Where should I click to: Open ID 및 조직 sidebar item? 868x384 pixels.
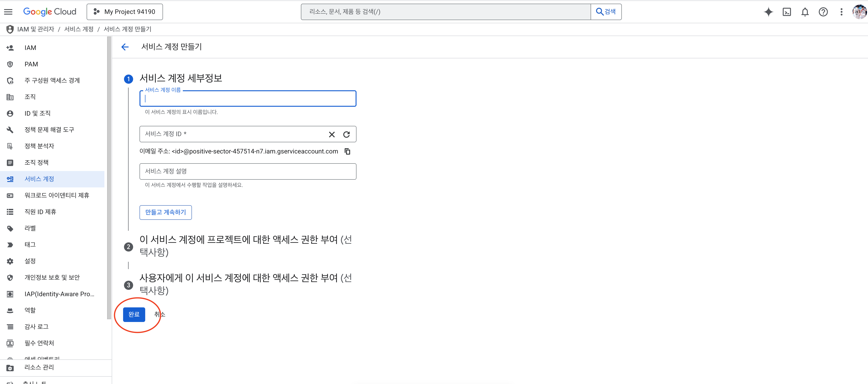52,113
